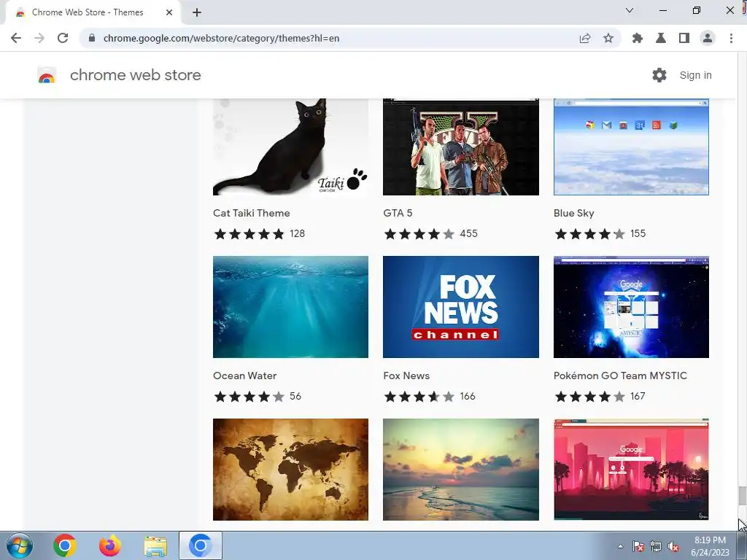
Task: Close the Chrome Web Store tab
Action: 169,12
